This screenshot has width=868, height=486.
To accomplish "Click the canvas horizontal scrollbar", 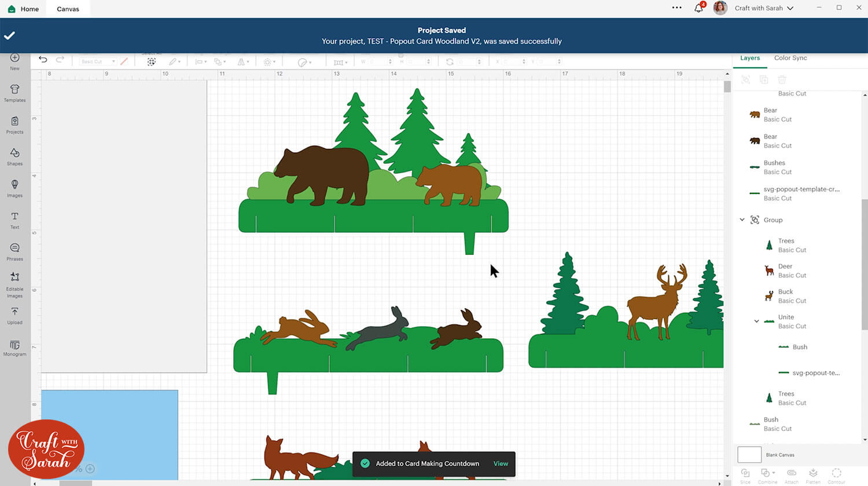I will pyautogui.click(x=76, y=483).
